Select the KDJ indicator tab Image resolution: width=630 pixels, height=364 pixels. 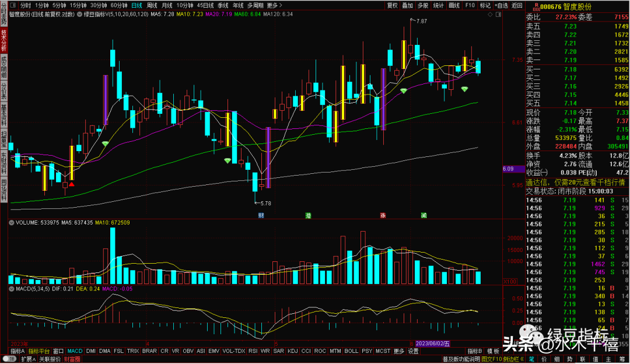click(292, 351)
